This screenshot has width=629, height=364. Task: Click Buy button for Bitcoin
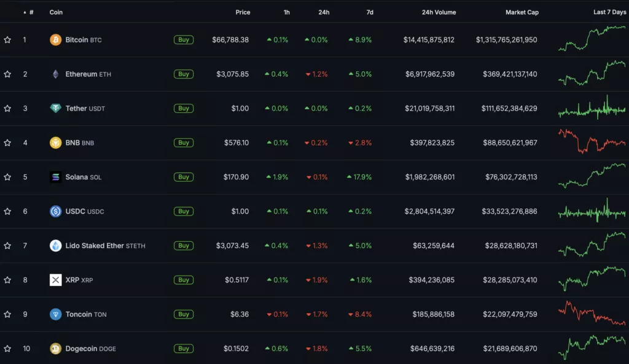[184, 40]
